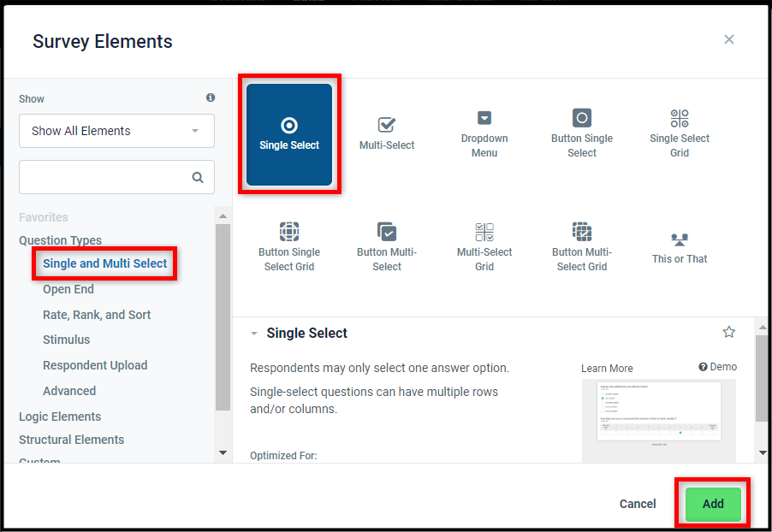Screen dimensions: 772x532
Task: Click the green Add button
Action: coord(713,504)
